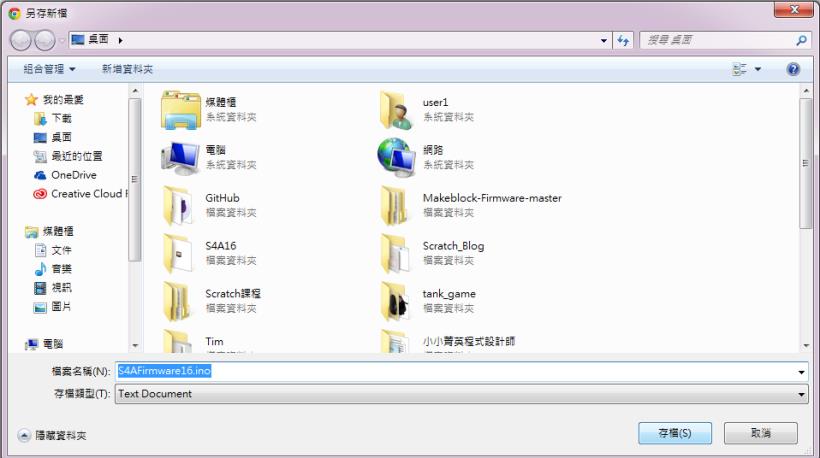Open the 組合管理 organize dropdown menu
This screenshot has width=820, height=458.
coord(49,69)
